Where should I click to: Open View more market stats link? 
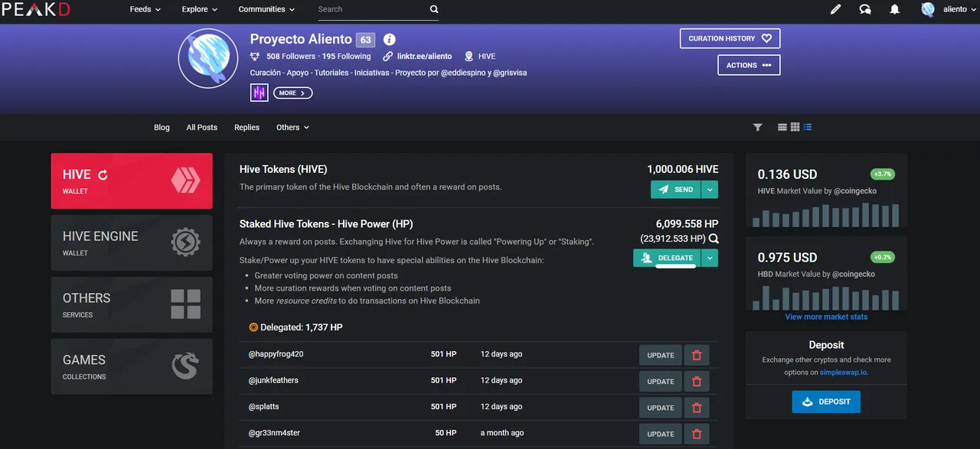pyautogui.click(x=826, y=317)
